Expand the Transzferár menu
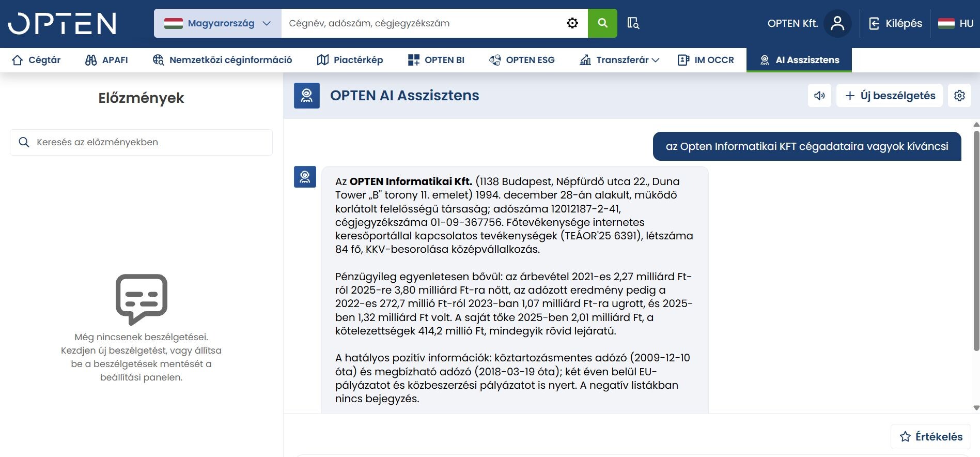 [619, 60]
